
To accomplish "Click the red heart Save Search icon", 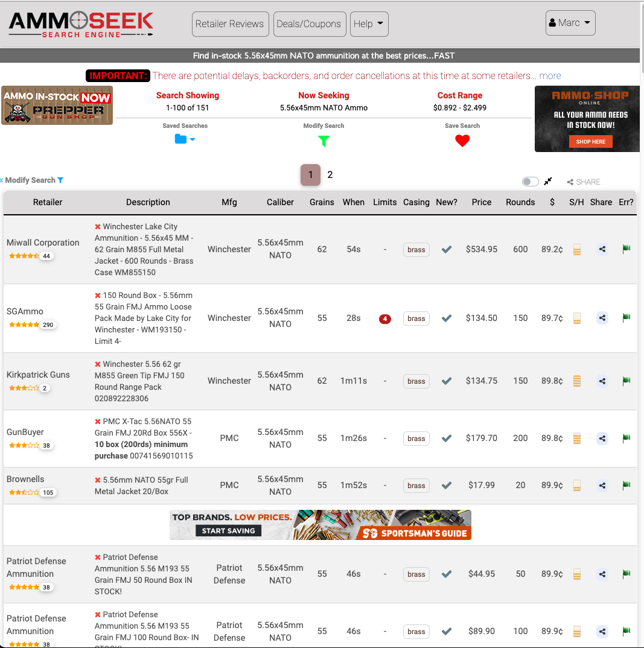I will click(462, 141).
